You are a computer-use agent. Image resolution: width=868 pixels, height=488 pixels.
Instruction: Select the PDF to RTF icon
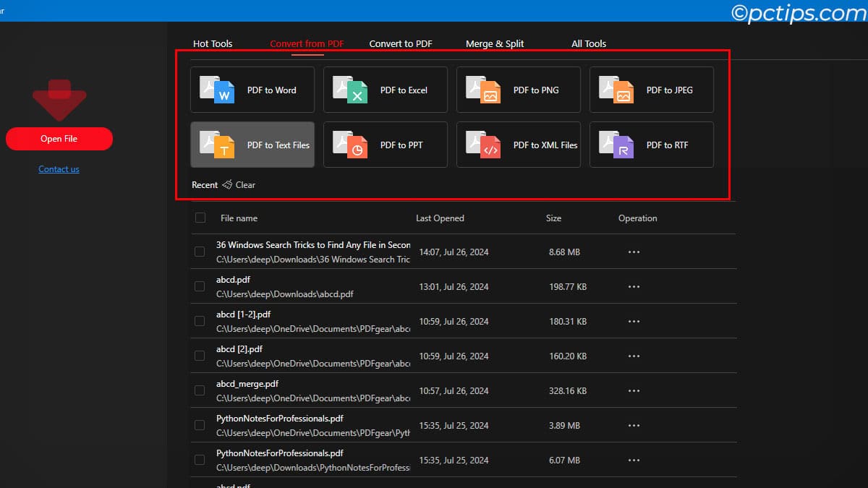coord(618,145)
